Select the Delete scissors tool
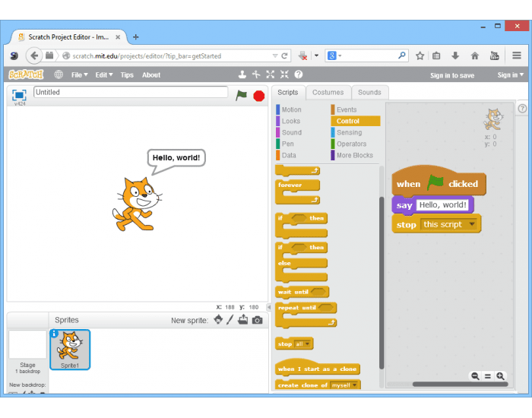 point(256,74)
